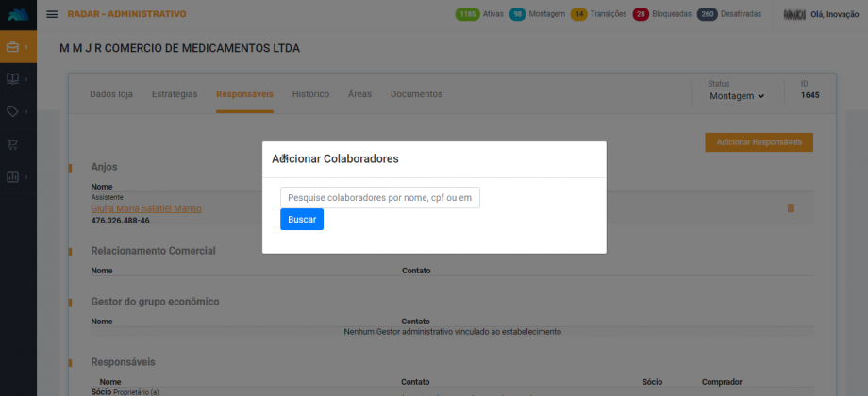Open Giulia Maria Salatiel Manso link

[x=146, y=208]
